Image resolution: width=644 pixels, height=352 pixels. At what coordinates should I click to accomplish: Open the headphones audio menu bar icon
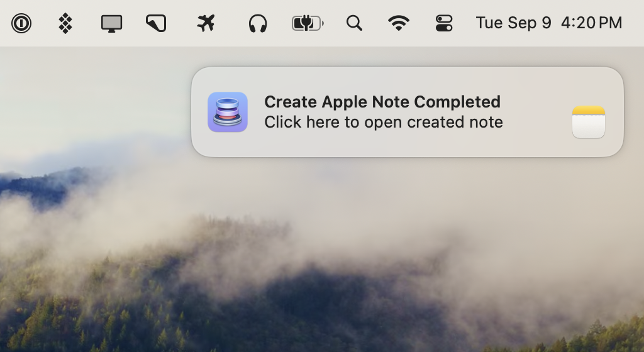tap(258, 23)
